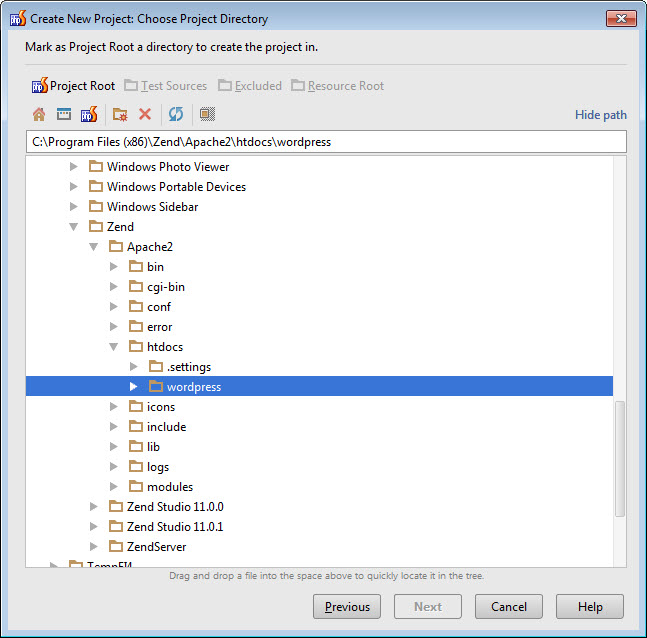Image resolution: width=647 pixels, height=638 pixels.
Task: Click the Home directory toolbar icon
Action: click(39, 115)
